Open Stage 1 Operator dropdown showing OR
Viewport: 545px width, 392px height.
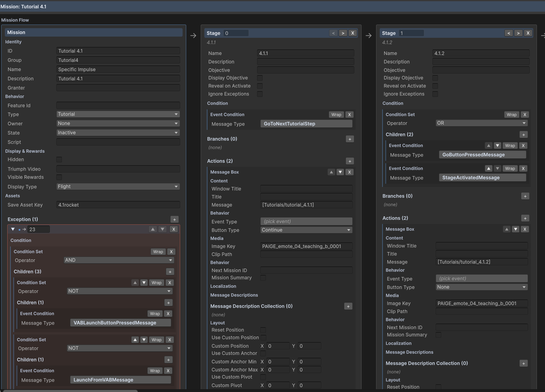pyautogui.click(x=482, y=123)
